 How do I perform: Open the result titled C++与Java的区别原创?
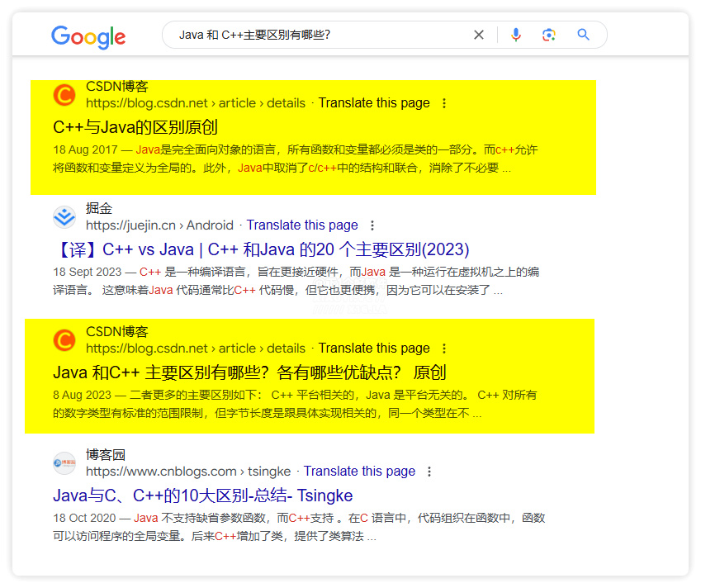click(135, 127)
